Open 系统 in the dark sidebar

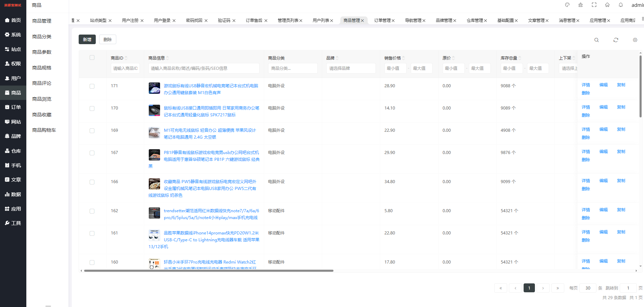tap(13, 35)
